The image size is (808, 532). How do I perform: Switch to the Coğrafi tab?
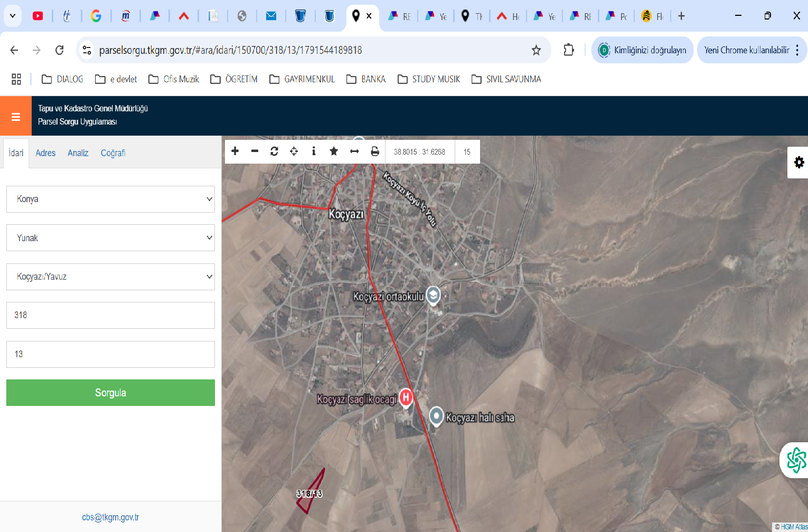click(x=113, y=153)
